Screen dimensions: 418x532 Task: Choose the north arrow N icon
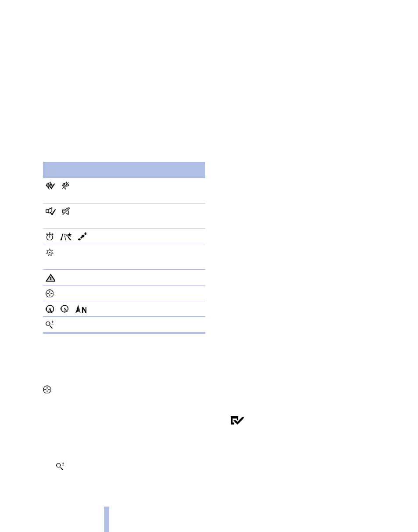[x=81, y=309]
